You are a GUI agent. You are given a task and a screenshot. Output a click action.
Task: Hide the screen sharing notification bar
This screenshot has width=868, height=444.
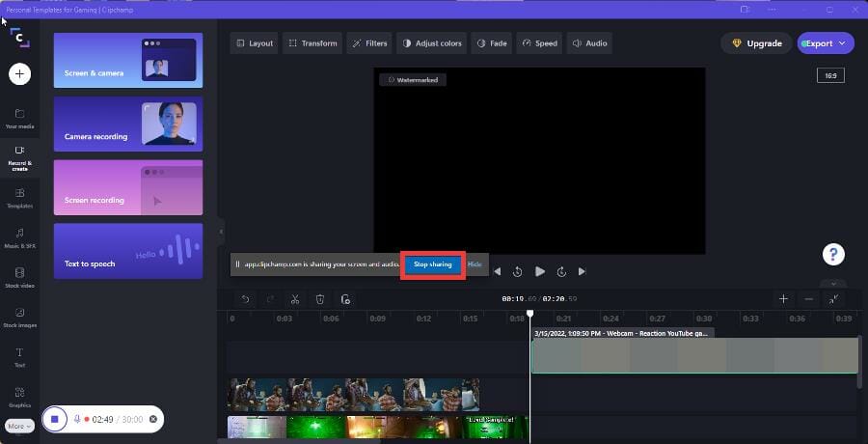tap(475, 264)
